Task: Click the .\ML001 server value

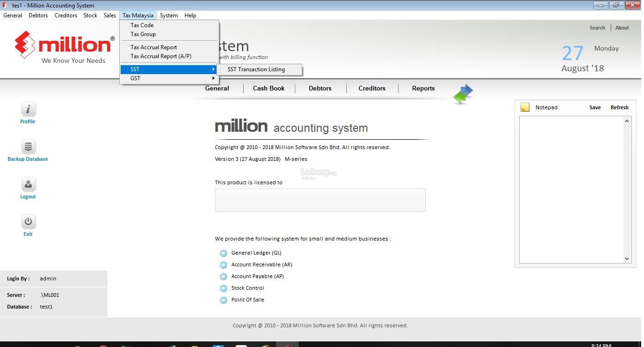Action: click(49, 295)
